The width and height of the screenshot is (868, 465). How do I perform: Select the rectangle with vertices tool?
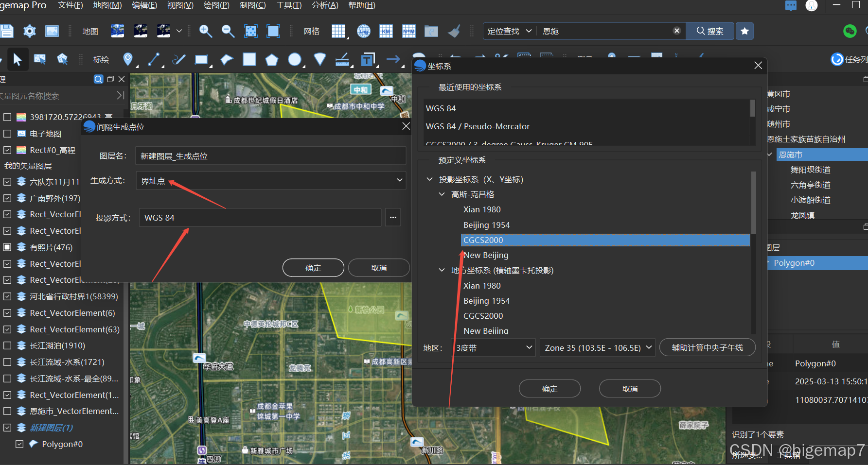point(201,59)
